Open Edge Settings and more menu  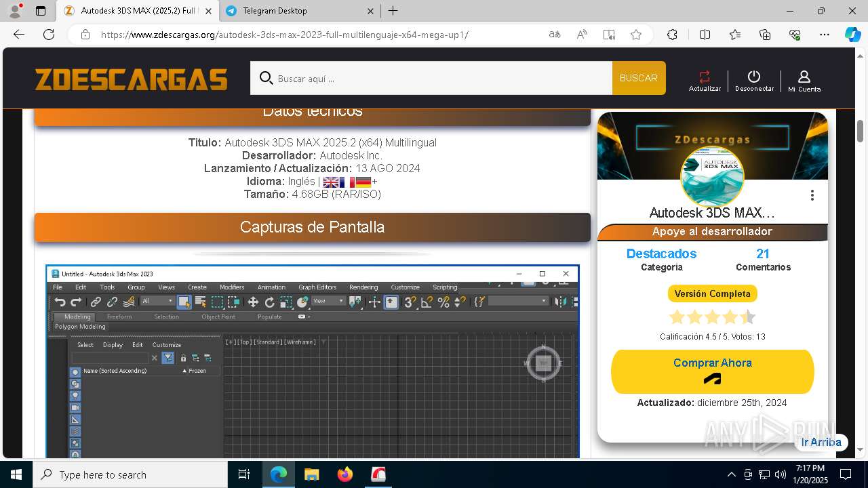tap(825, 35)
